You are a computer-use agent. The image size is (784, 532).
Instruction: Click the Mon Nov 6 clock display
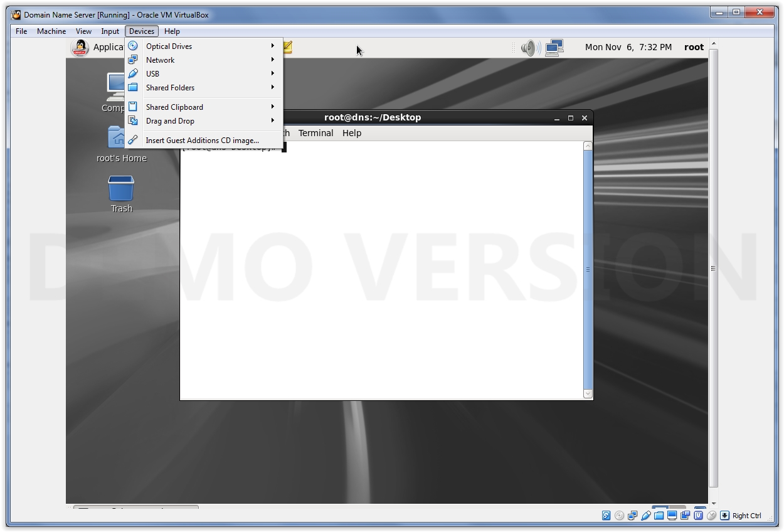[x=627, y=47]
